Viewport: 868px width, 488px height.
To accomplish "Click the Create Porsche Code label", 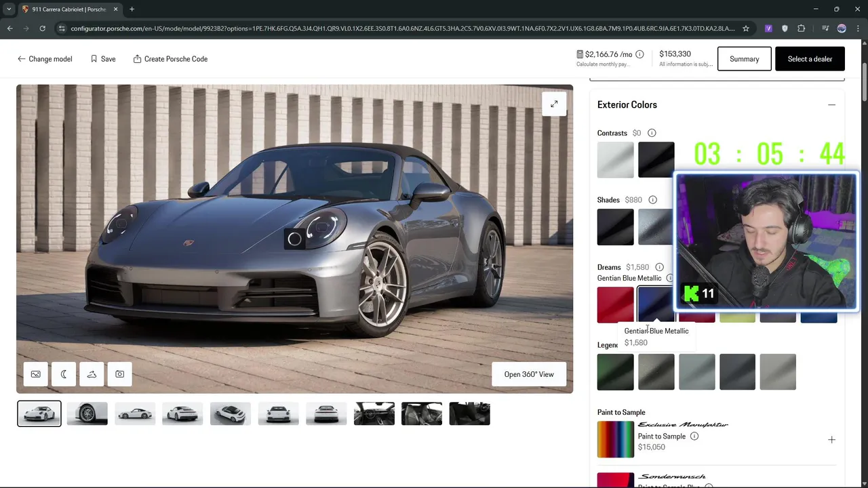I will (176, 59).
